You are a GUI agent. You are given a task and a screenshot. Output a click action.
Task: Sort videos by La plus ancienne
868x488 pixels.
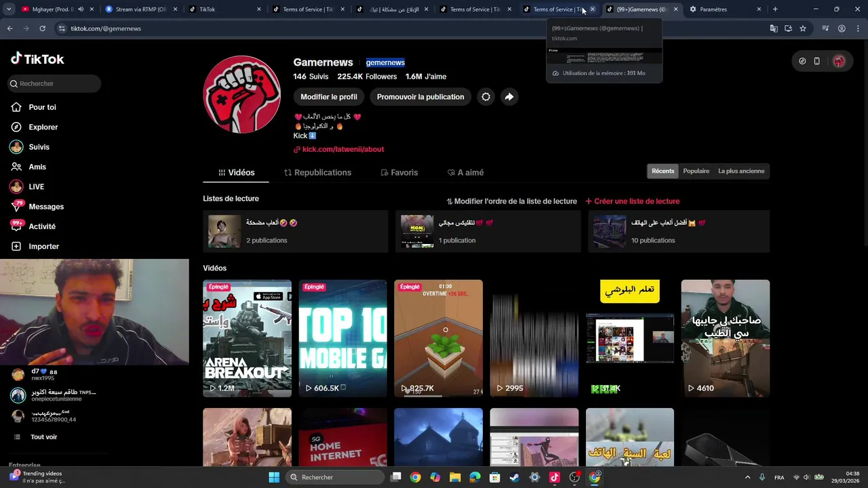(x=741, y=171)
